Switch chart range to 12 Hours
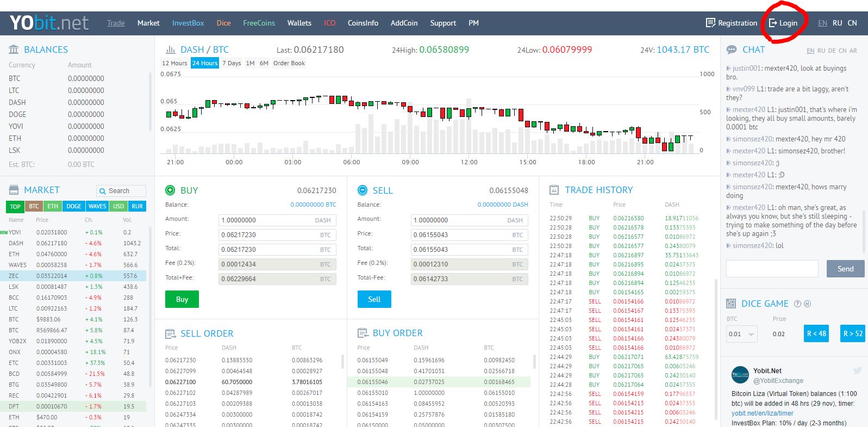Viewport: 868px width, 427px height. (174, 63)
